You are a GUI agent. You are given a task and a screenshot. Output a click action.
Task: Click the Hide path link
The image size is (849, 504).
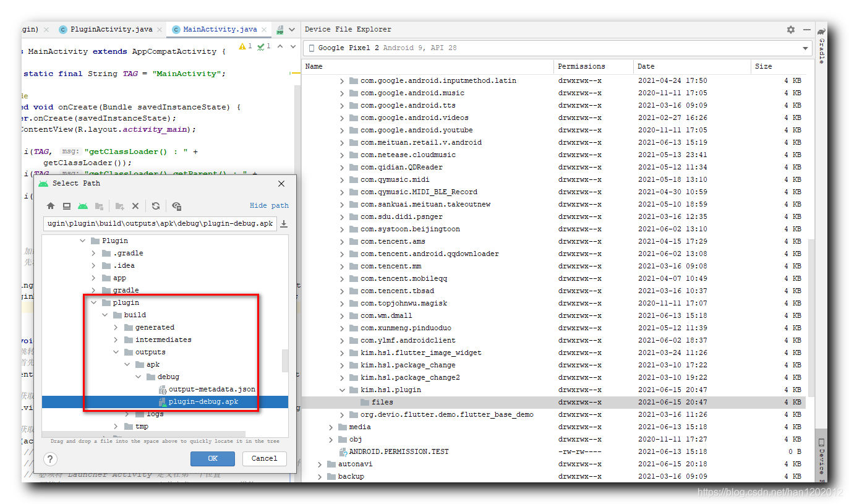(269, 205)
